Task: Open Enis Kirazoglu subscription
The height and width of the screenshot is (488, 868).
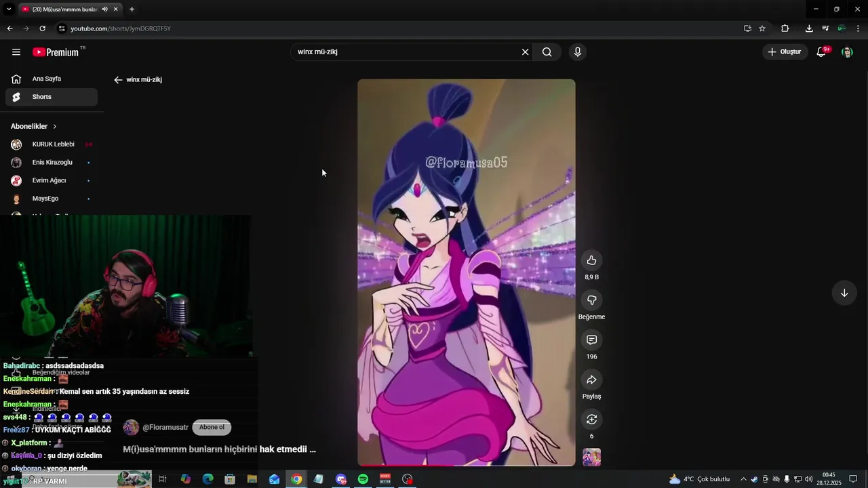Action: 51,163
